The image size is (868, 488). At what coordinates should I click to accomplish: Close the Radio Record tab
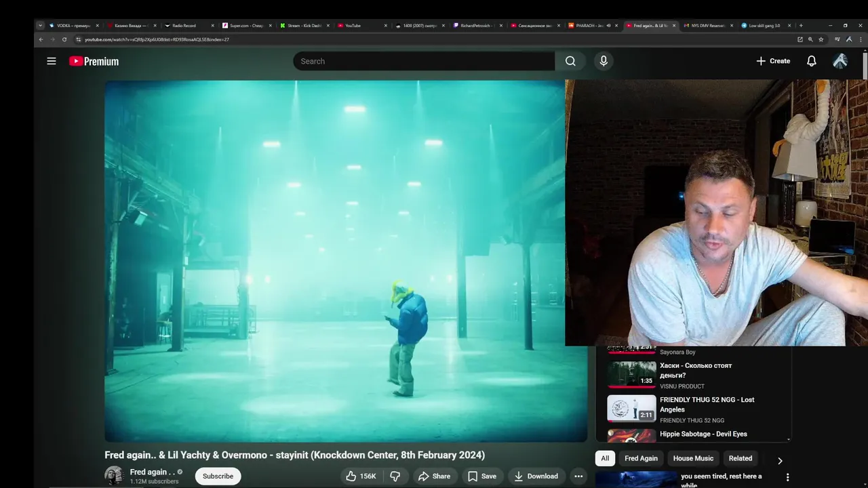point(212,25)
